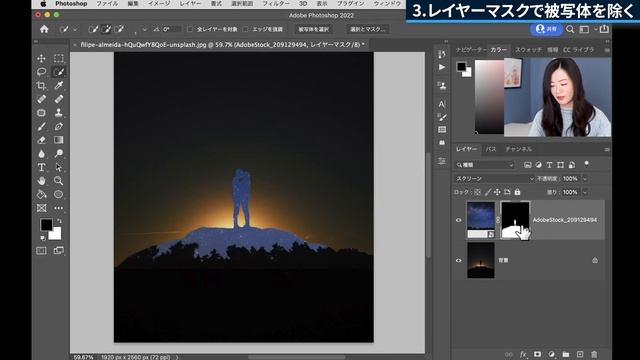Screen dimensions: 640x360
Task: Select the Brush tool
Action: 41,127
